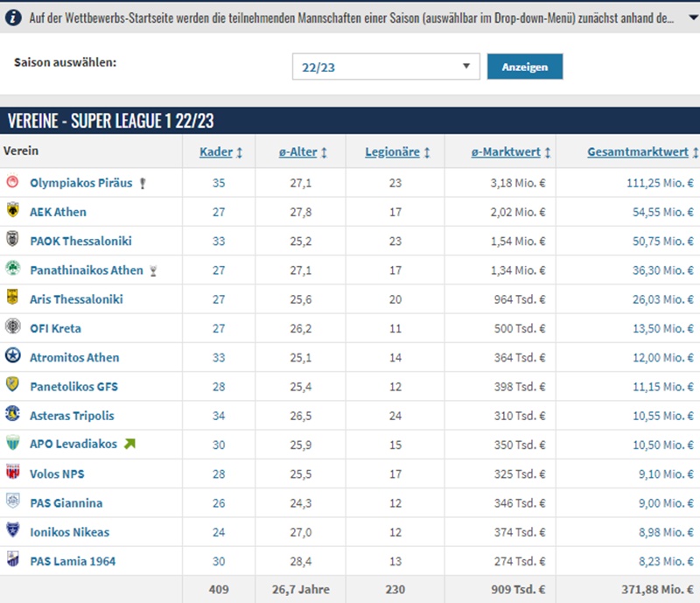Viewport: 700px width, 603px height.
Task: Click the Panetolikos GFS club crest
Action: tap(12, 384)
